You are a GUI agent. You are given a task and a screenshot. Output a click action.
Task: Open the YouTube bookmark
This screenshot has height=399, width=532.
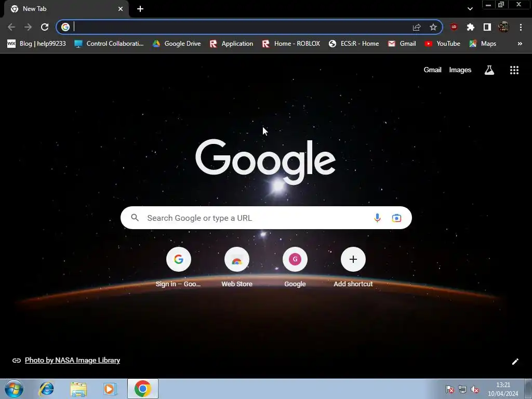(443, 44)
